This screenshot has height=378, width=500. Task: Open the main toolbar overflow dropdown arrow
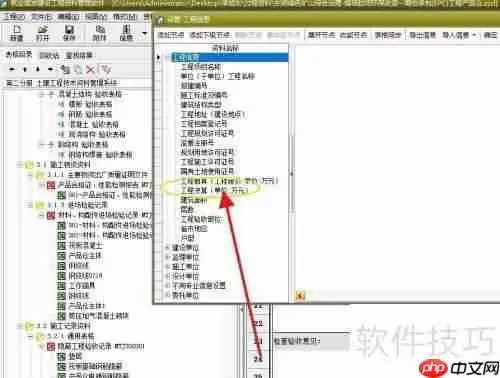coord(144,33)
